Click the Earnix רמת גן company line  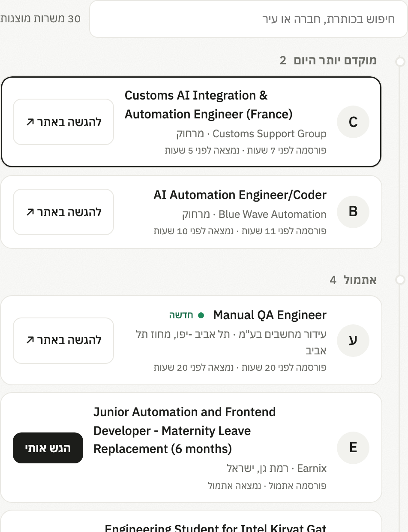(276, 469)
